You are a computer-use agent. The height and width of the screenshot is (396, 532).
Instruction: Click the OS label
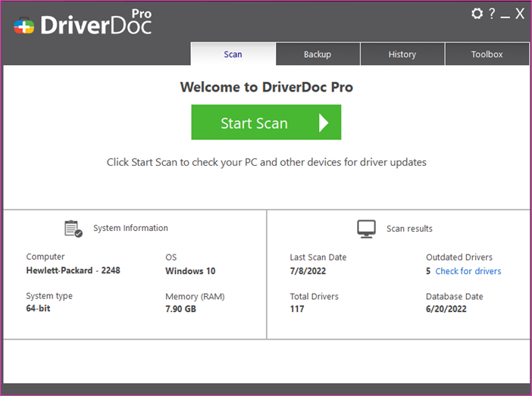point(171,257)
